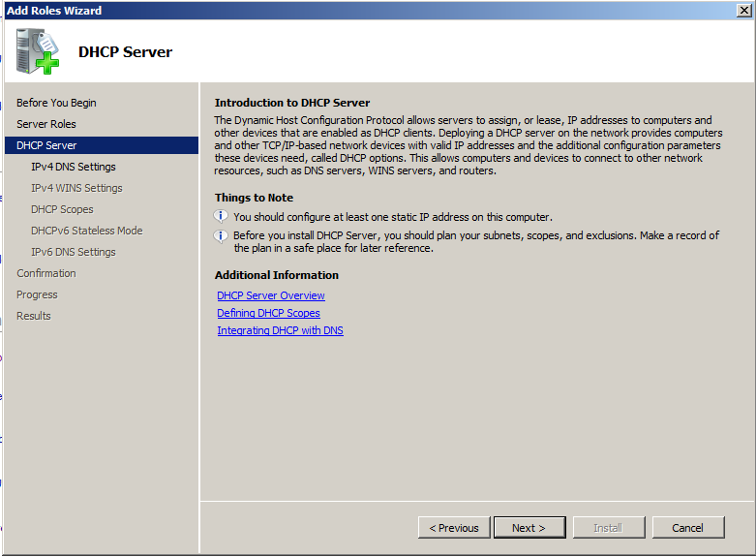Select Server Roles step in sidebar
The image size is (756, 557).
tap(46, 124)
